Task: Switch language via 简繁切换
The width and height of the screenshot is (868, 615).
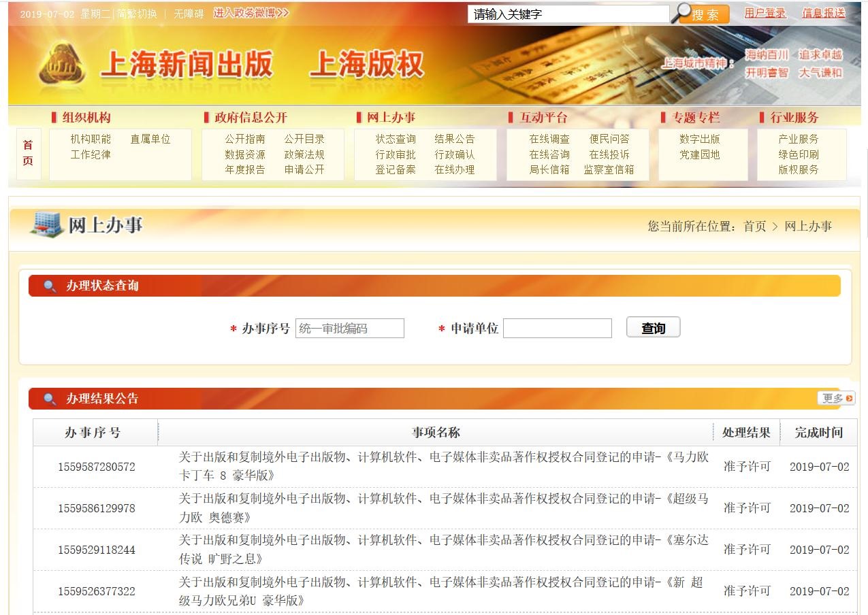Action: tap(137, 14)
